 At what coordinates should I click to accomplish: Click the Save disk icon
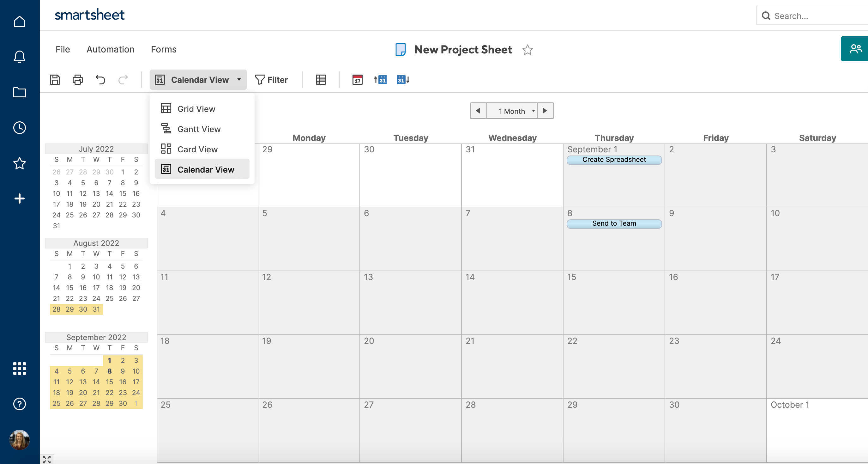55,80
